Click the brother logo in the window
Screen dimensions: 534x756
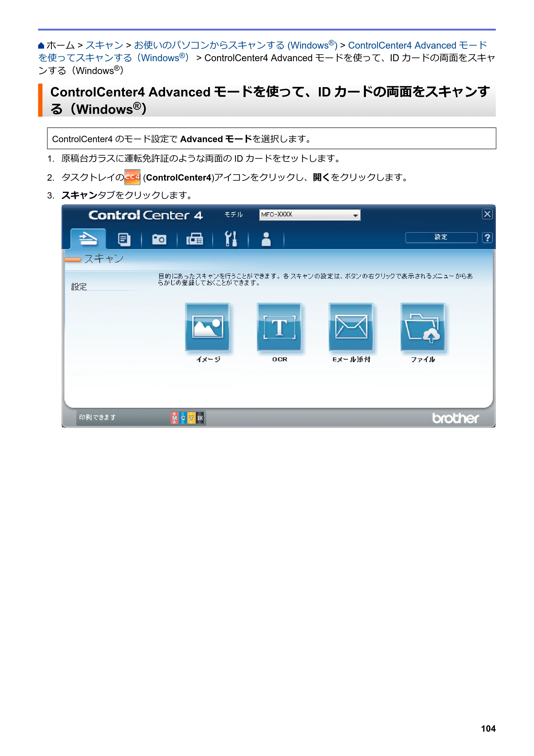(455, 418)
